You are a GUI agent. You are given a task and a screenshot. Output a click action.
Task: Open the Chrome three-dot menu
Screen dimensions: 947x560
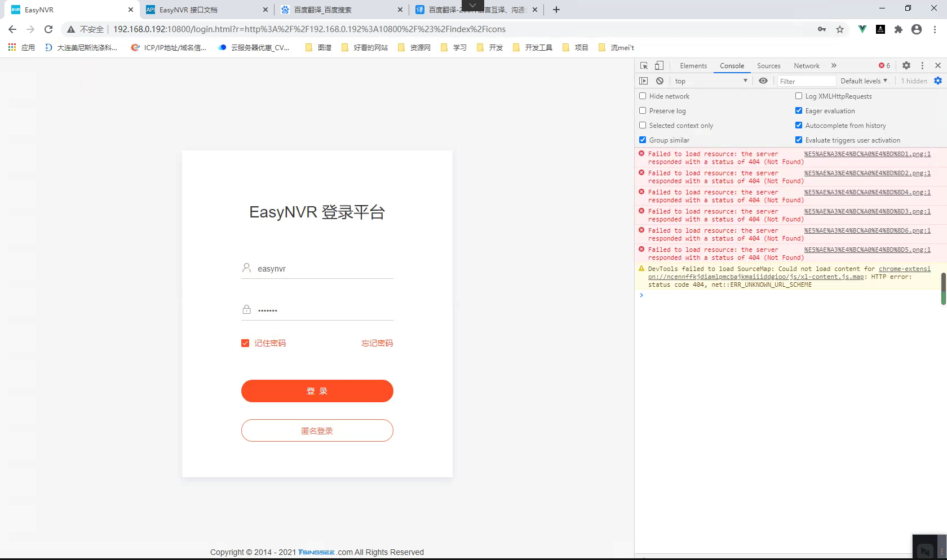point(935,29)
